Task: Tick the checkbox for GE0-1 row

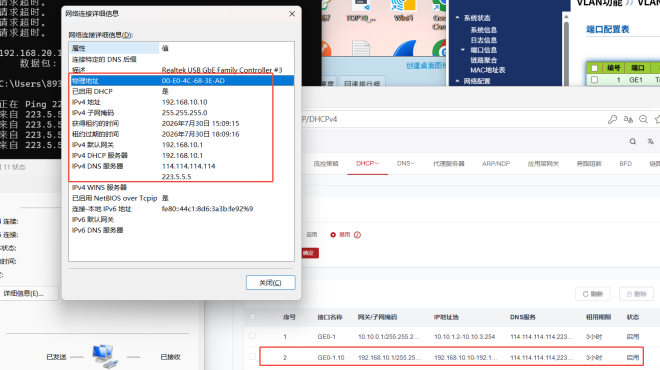Action: coord(253,336)
